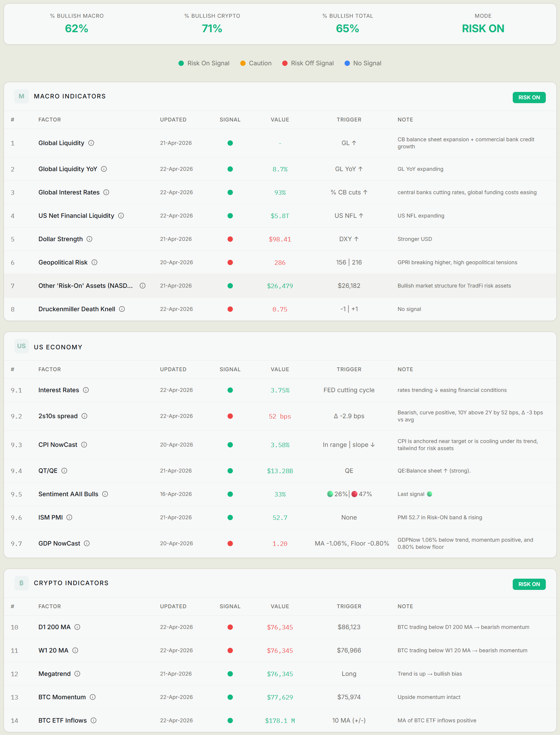
Task: Click the BTC ETF Inflows value $178.1 M
Action: pos(280,721)
